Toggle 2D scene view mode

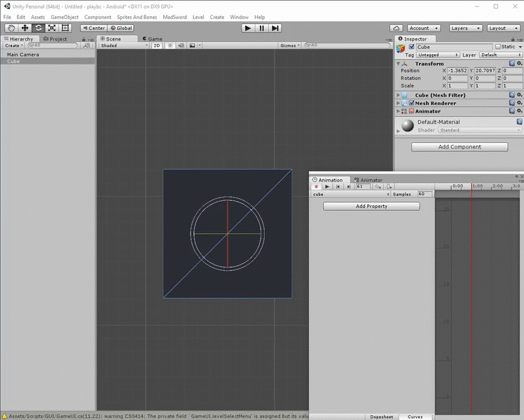coord(156,45)
